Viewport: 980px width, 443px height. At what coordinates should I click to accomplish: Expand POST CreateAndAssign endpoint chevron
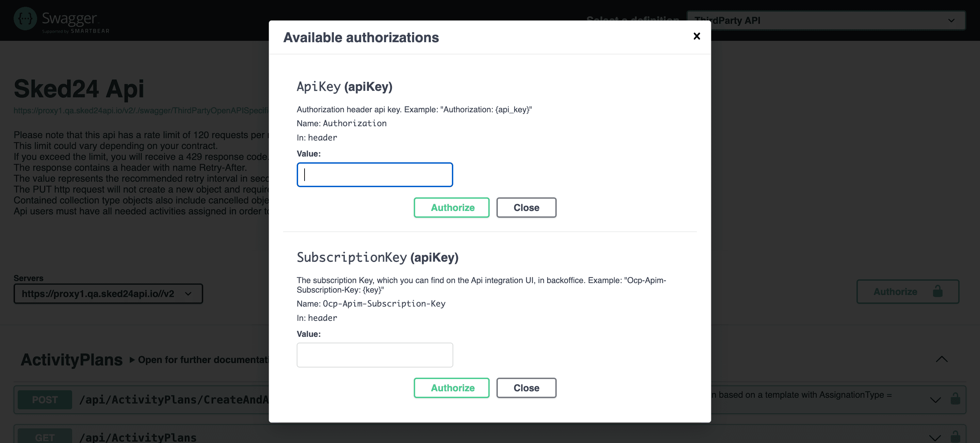935,400
